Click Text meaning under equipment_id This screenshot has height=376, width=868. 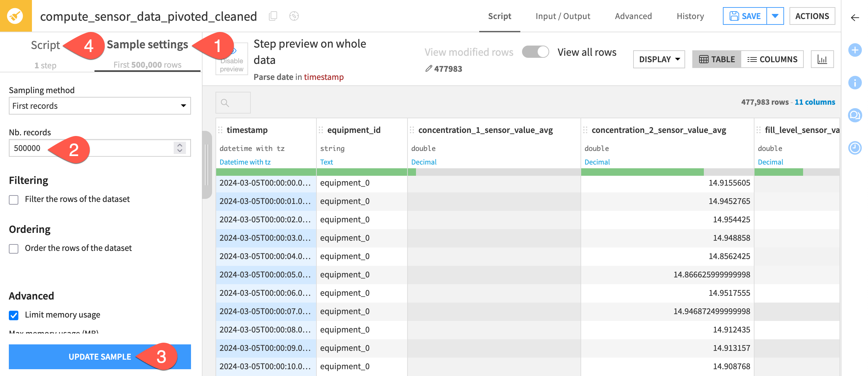pyautogui.click(x=326, y=162)
